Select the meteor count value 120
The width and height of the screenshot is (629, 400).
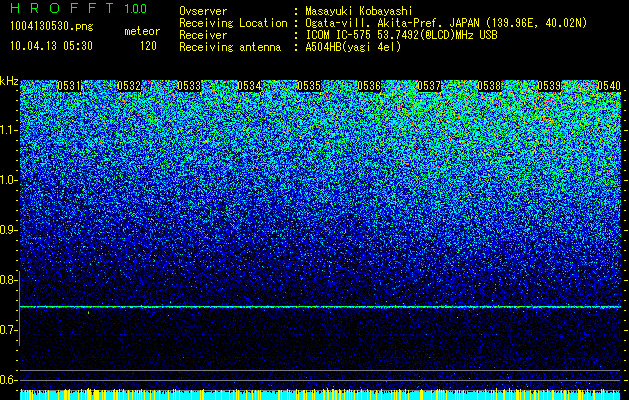148,46
